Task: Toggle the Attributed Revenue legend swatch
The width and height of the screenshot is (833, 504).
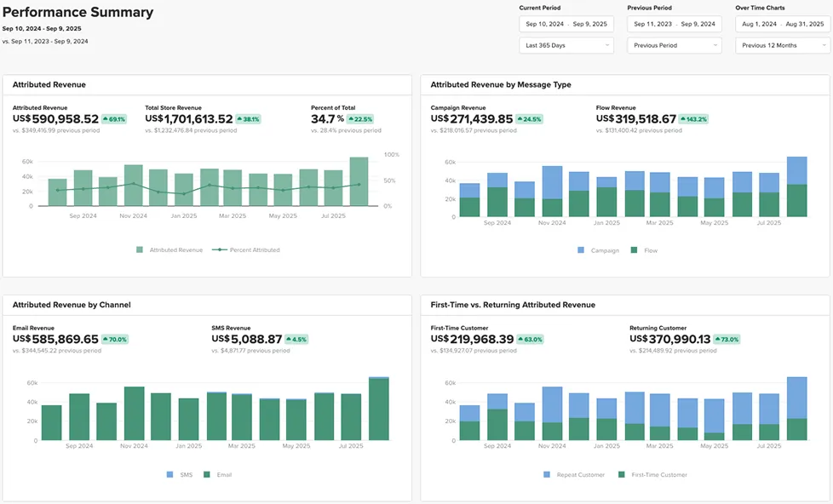Action: pyautogui.click(x=140, y=250)
